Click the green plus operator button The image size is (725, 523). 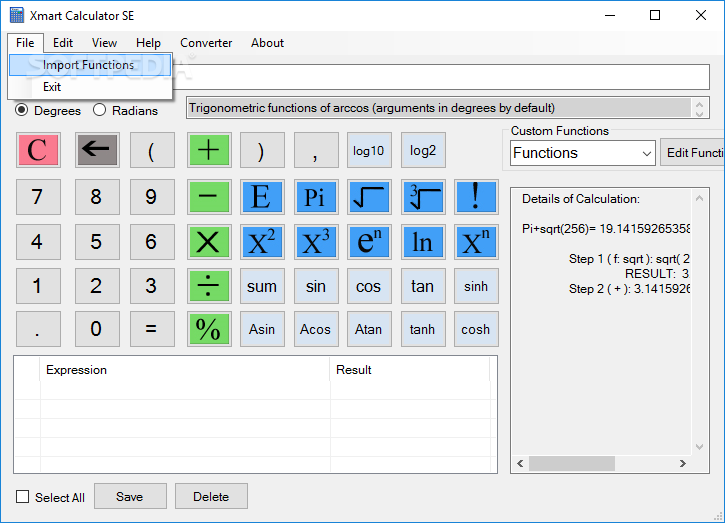(x=209, y=150)
